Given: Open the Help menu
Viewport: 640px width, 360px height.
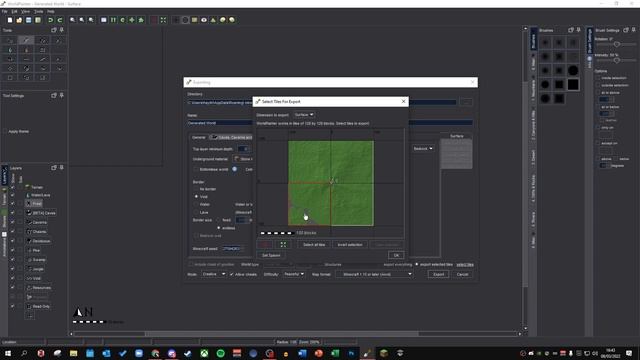Looking at the screenshot, I should pyautogui.click(x=51, y=11).
